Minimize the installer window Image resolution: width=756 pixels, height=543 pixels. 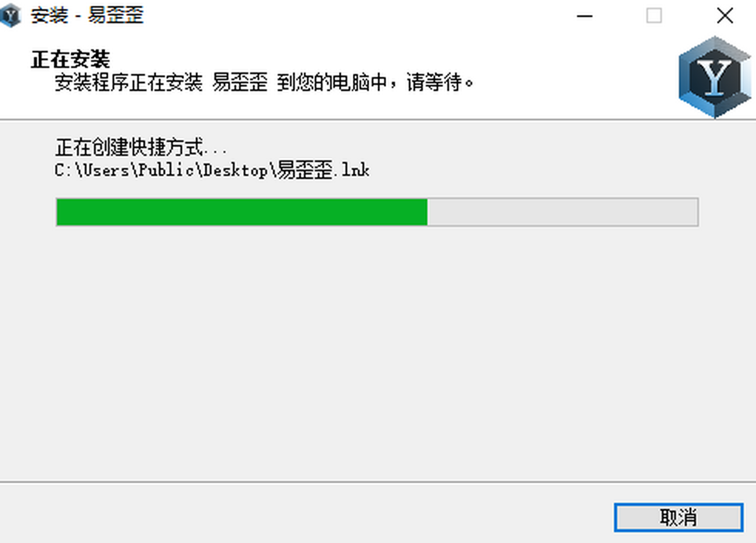(x=585, y=16)
